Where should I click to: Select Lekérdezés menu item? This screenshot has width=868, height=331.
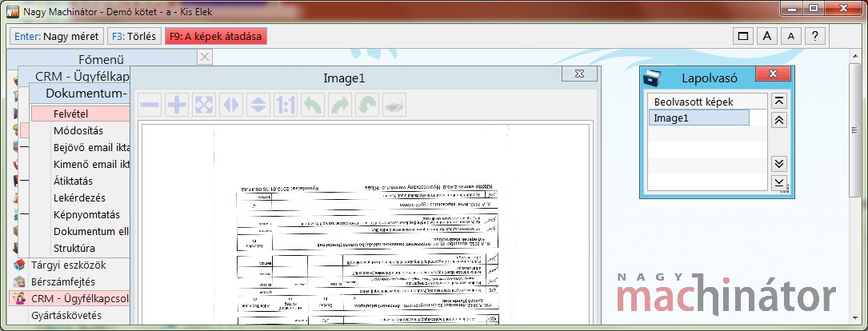click(80, 197)
